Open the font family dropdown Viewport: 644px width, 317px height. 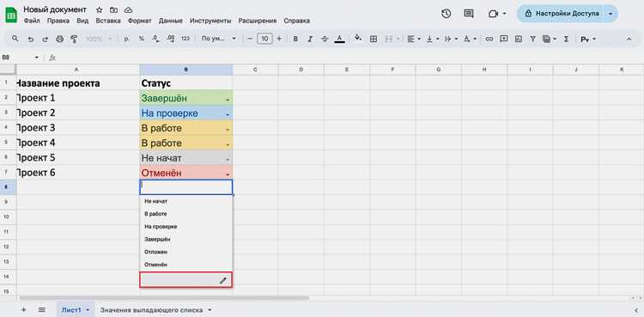tap(218, 39)
